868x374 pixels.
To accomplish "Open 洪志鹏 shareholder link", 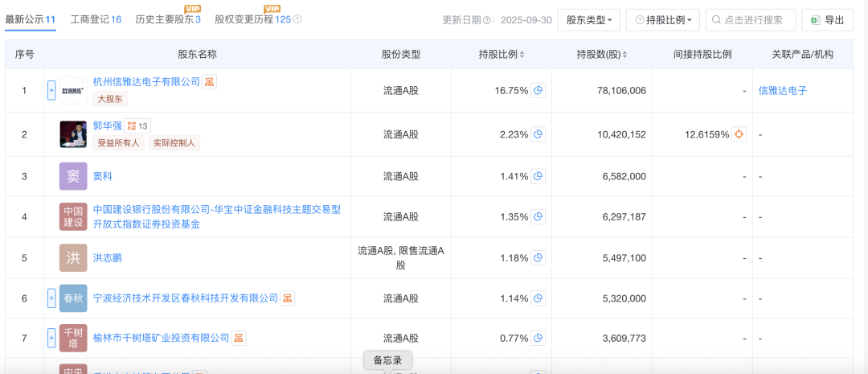I will (x=108, y=257).
